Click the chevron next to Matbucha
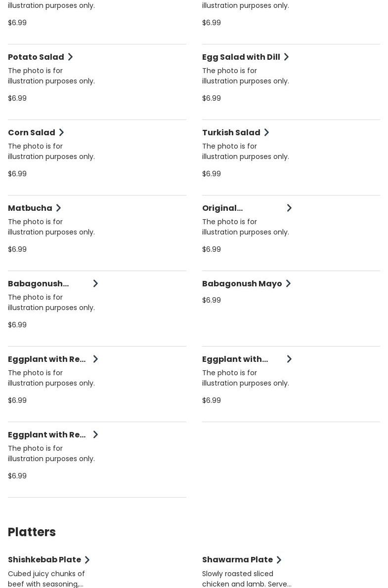Image resolution: width=388 pixels, height=588 pixels. tap(58, 208)
